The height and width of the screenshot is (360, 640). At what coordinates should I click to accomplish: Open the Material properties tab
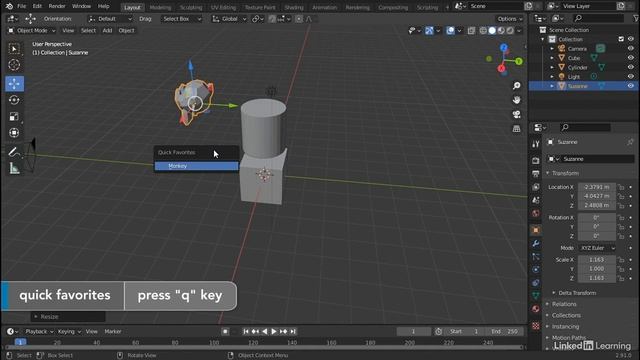click(536, 309)
